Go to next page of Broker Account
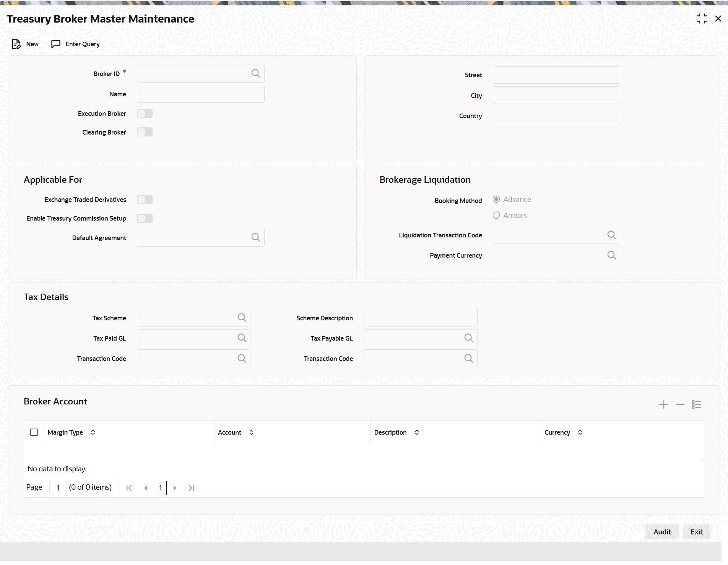Screen dimensions: 728x565 (x=175, y=488)
